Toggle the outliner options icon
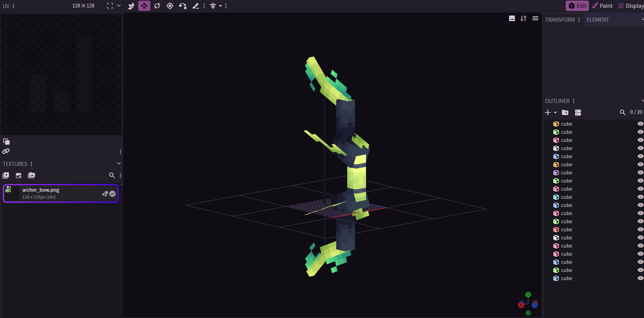 [x=578, y=112]
